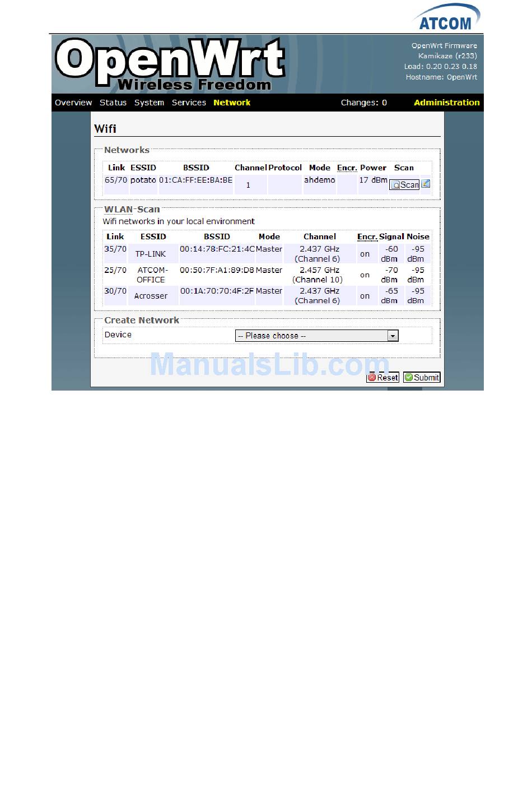The width and height of the screenshot is (532, 789).
Task: Click the 17 dBm power value
Action: coord(373,180)
